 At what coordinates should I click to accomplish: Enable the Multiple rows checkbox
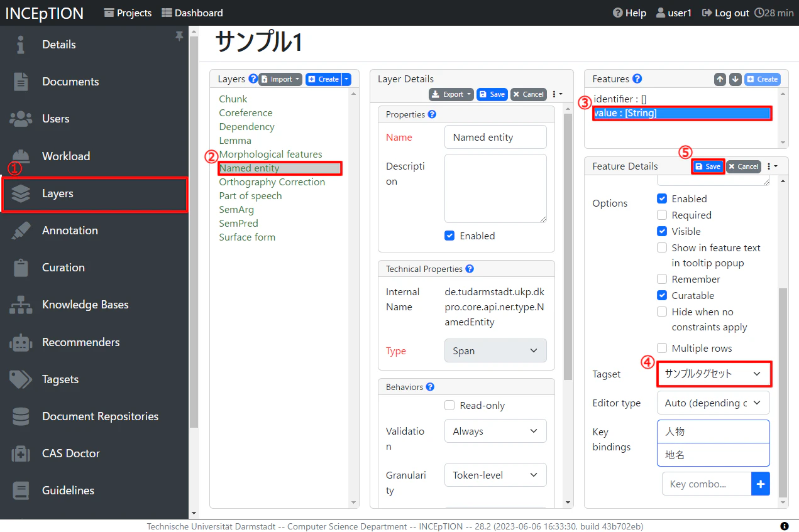tap(662, 348)
